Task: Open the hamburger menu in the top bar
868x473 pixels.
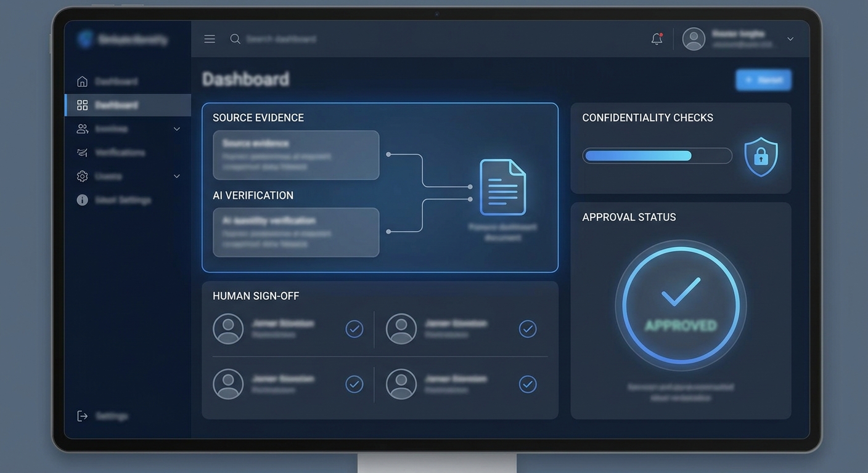Action: pos(210,39)
